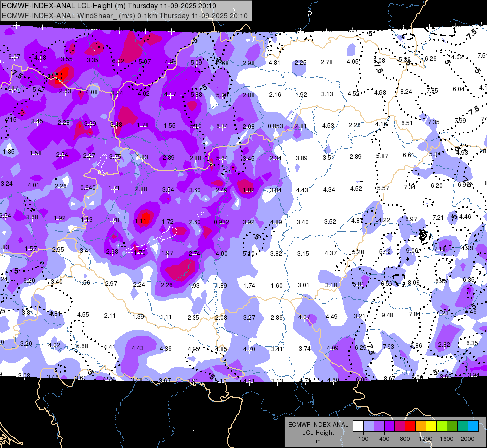
Task: Select the yellow legend color swatch
Action: (x=431, y=426)
